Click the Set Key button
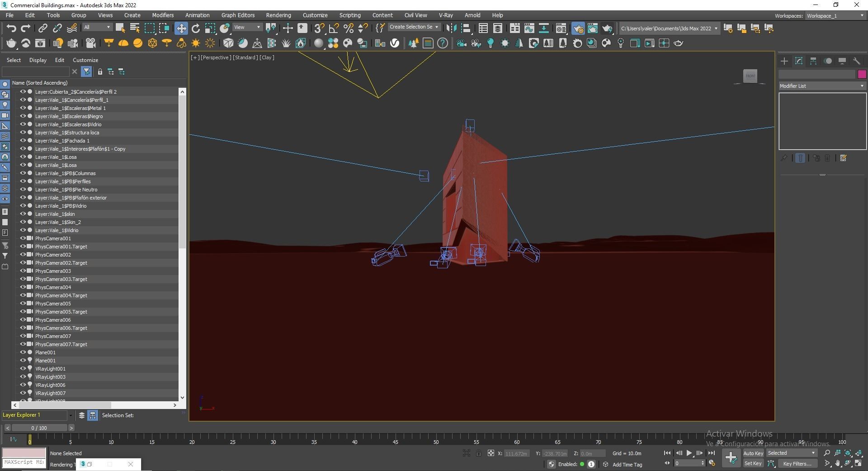The image size is (868, 471). (753, 463)
